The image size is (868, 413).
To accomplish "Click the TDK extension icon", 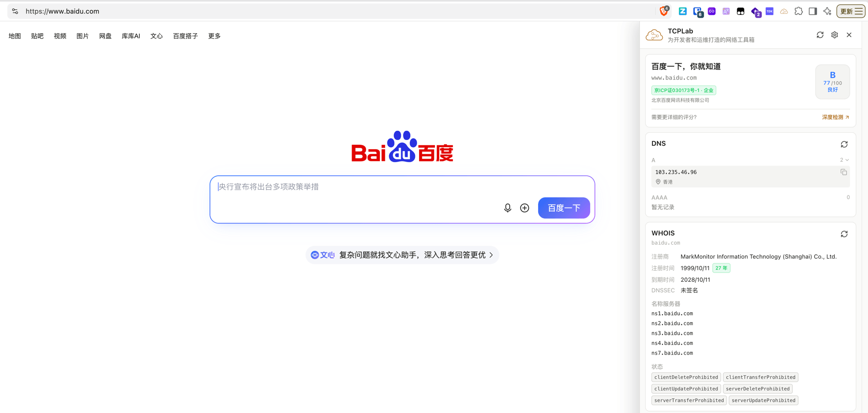I will [770, 11].
